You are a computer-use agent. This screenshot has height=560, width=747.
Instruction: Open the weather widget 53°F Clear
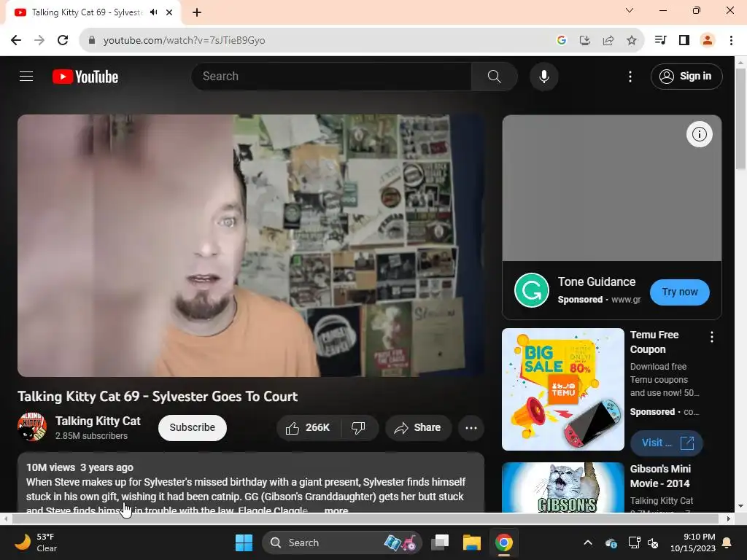36,542
